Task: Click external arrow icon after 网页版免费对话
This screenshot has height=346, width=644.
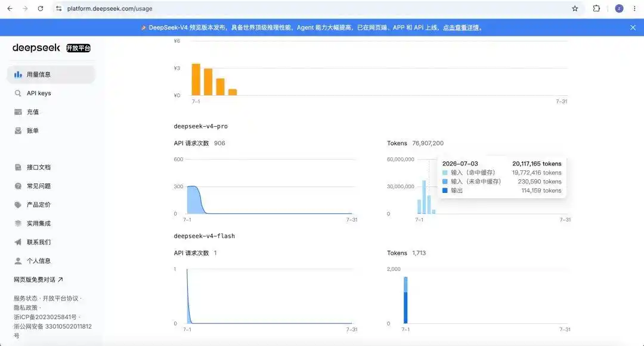Action: [x=60, y=279]
